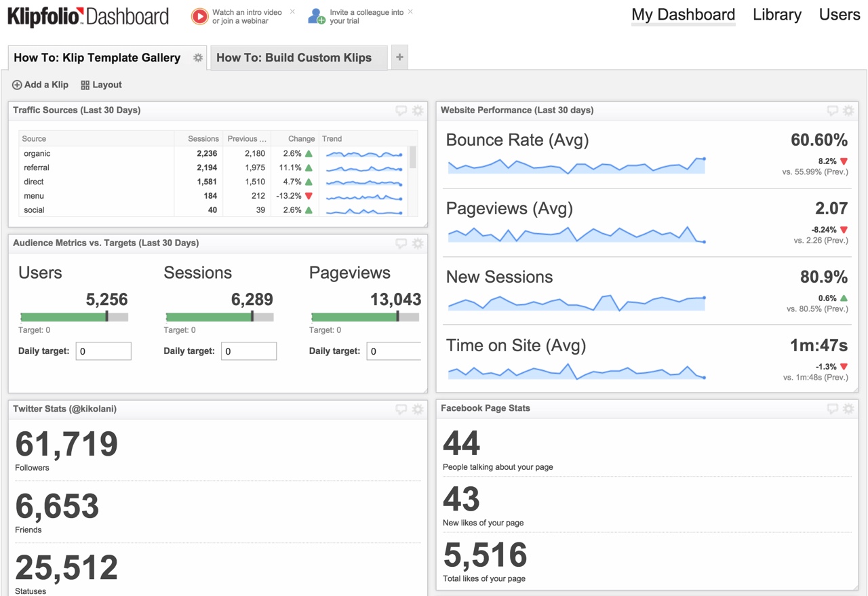This screenshot has height=596, width=868.
Task: Click the Website Performance klip resize handle
Action: pyautogui.click(x=855, y=389)
